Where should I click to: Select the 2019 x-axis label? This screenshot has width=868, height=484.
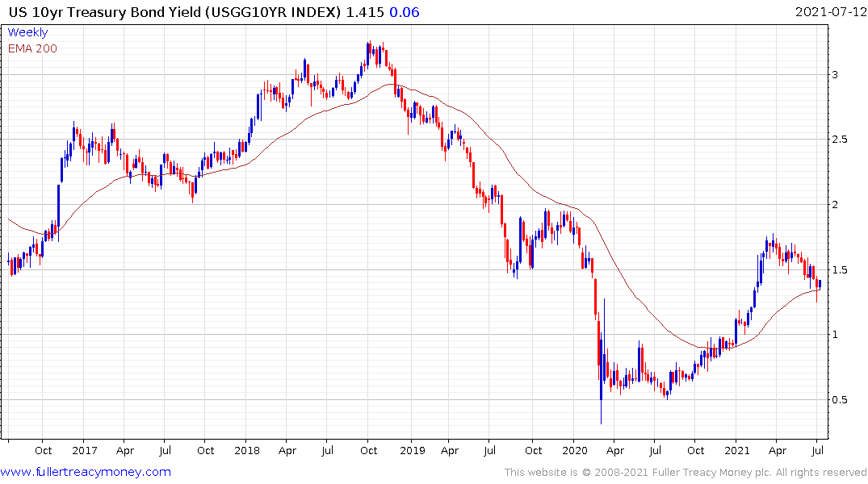(x=413, y=450)
